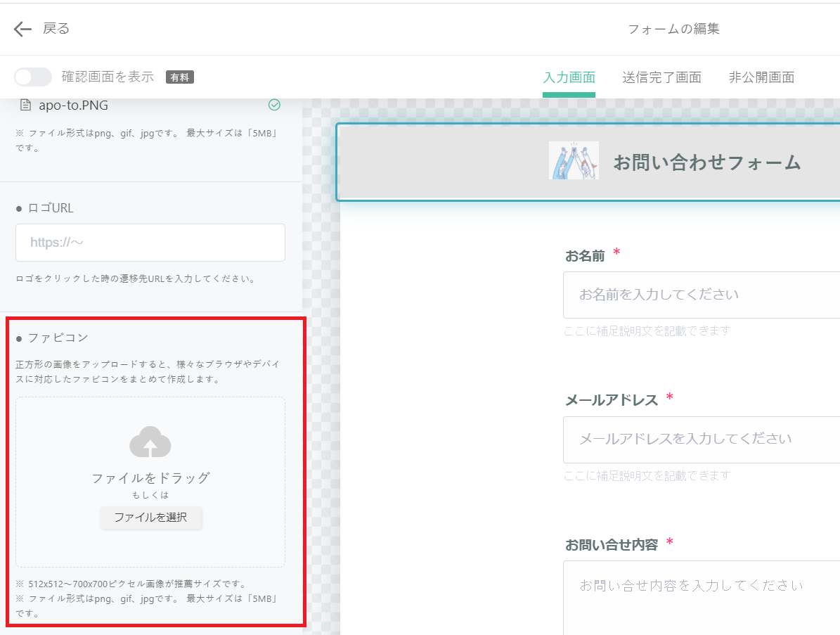Click the cloud upload icon in ファビコン
Screen dimensions: 840x635
pos(150,442)
